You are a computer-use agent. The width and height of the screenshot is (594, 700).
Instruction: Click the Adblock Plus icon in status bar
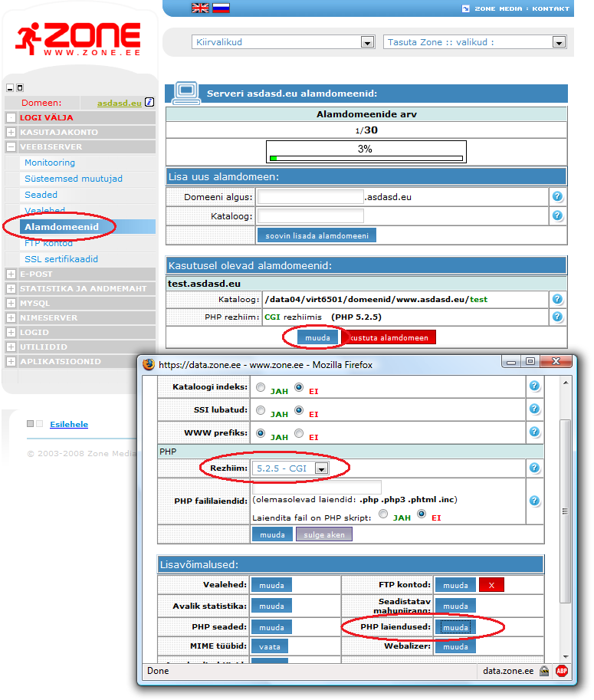click(561, 671)
